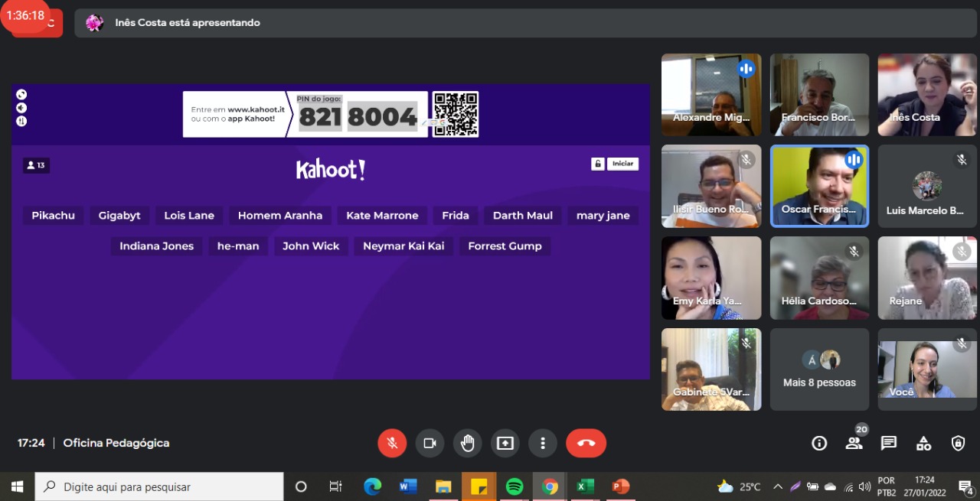Toggle the camera button off
The height and width of the screenshot is (501, 980).
click(430, 443)
